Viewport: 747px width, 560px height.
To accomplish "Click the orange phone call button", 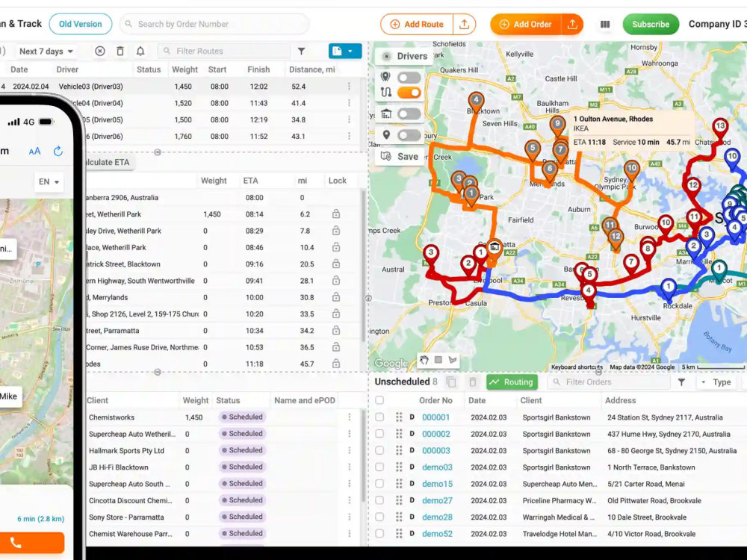I will pyautogui.click(x=31, y=543).
